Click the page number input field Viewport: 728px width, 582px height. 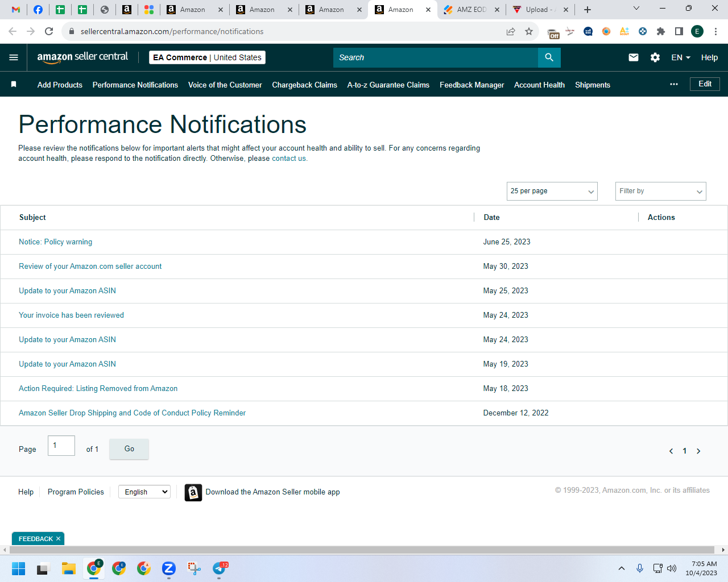click(61, 446)
